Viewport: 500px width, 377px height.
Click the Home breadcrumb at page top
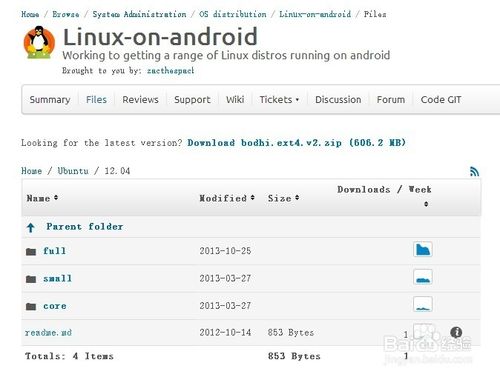click(x=30, y=14)
